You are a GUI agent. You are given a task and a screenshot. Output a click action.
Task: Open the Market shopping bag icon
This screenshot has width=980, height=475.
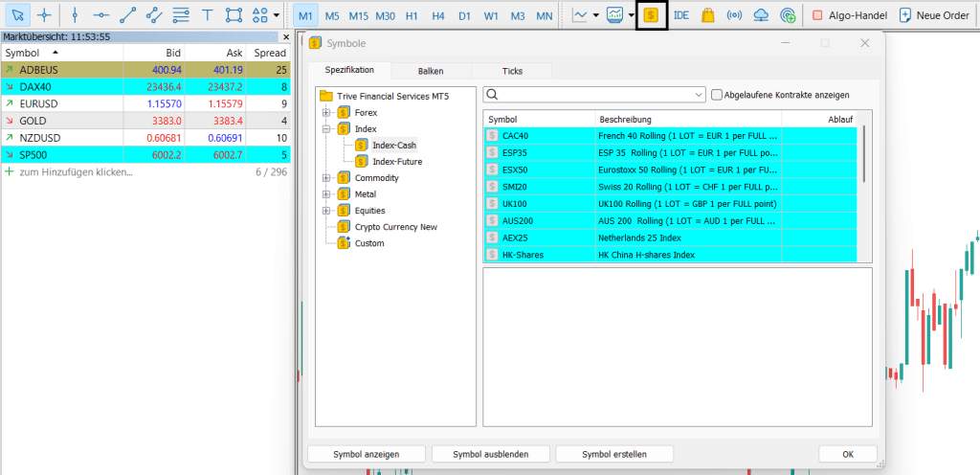click(x=707, y=15)
